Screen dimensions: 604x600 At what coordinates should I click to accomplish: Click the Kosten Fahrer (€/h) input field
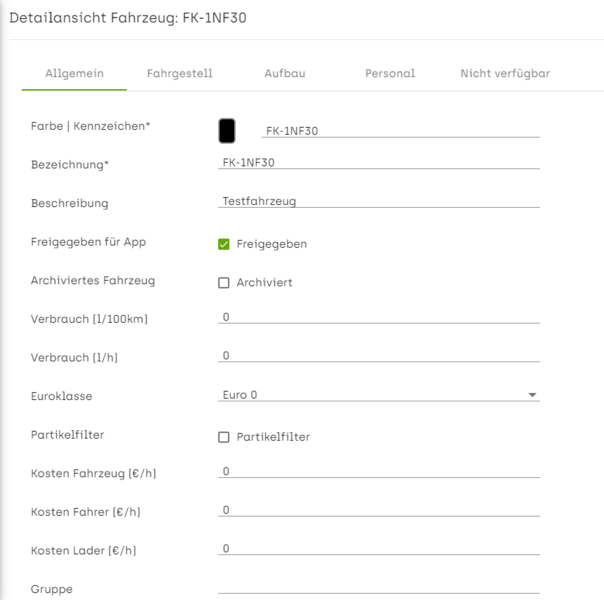pyautogui.click(x=379, y=510)
